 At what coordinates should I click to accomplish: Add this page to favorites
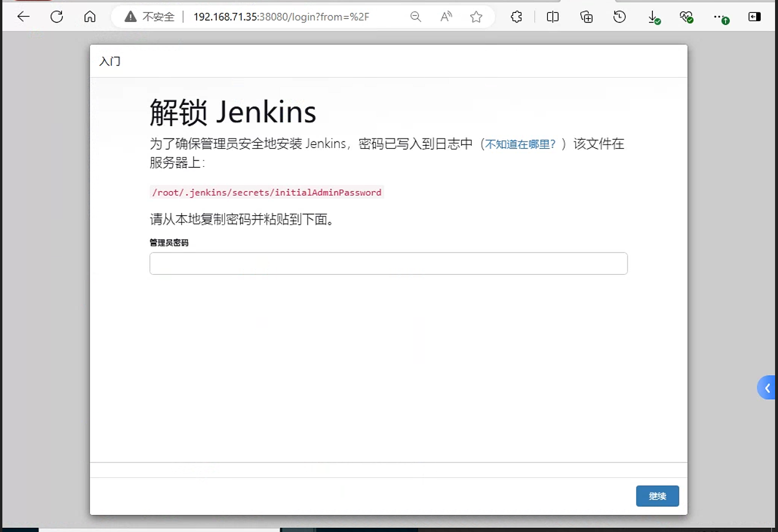[x=477, y=17]
